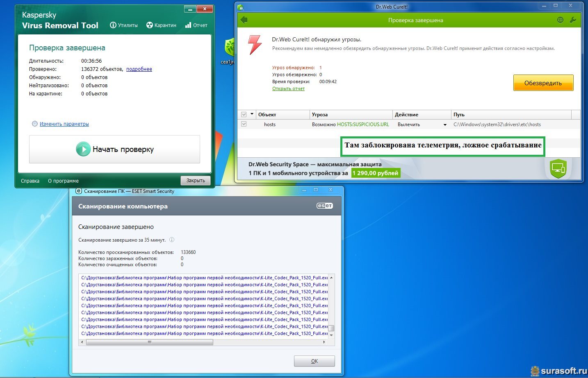
Task: Click the Закрыть button in Kaspersky
Action: pyautogui.click(x=196, y=181)
